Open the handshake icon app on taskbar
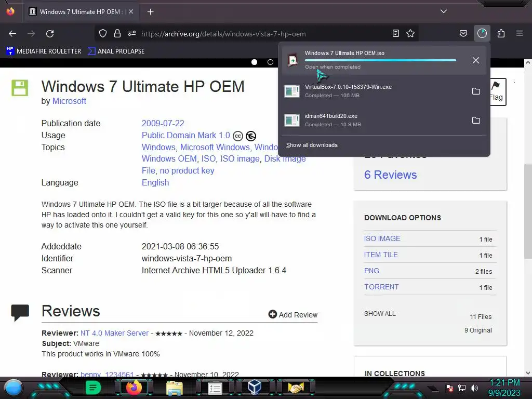 point(296,388)
